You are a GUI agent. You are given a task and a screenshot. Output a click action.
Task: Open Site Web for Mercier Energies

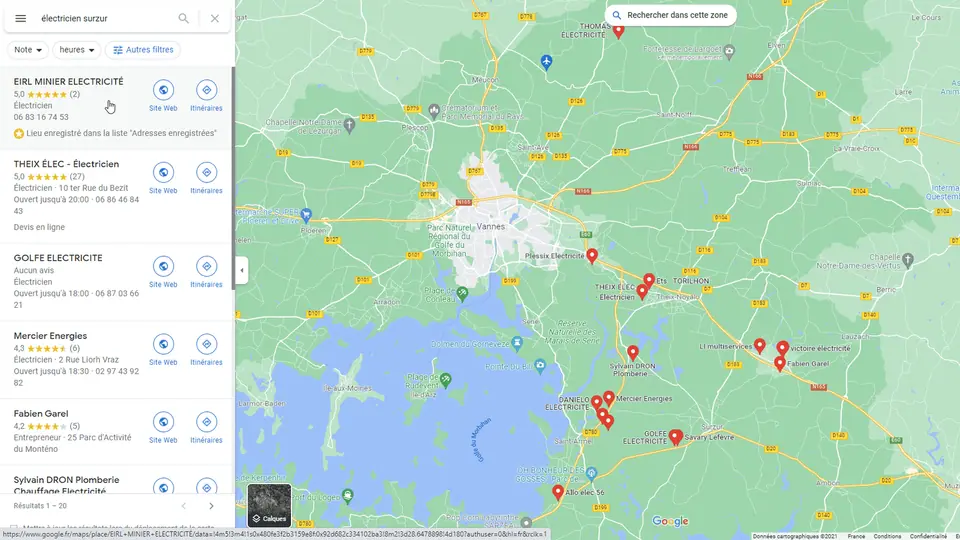[x=163, y=350]
